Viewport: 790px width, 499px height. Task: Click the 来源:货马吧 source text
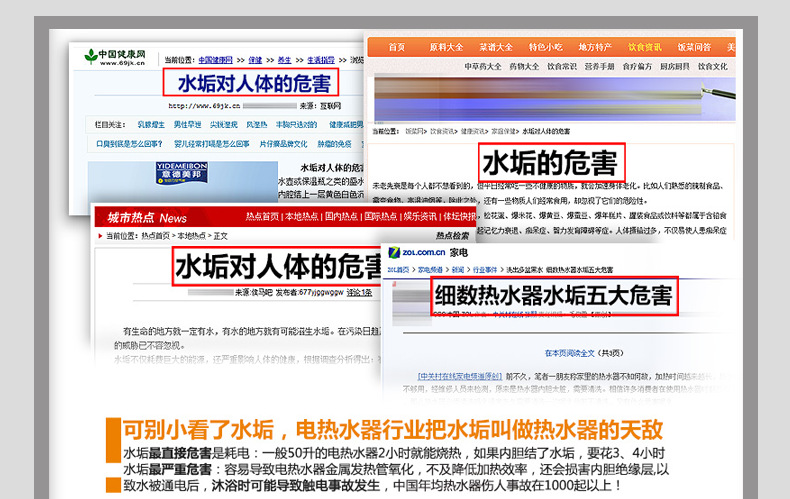254,292
